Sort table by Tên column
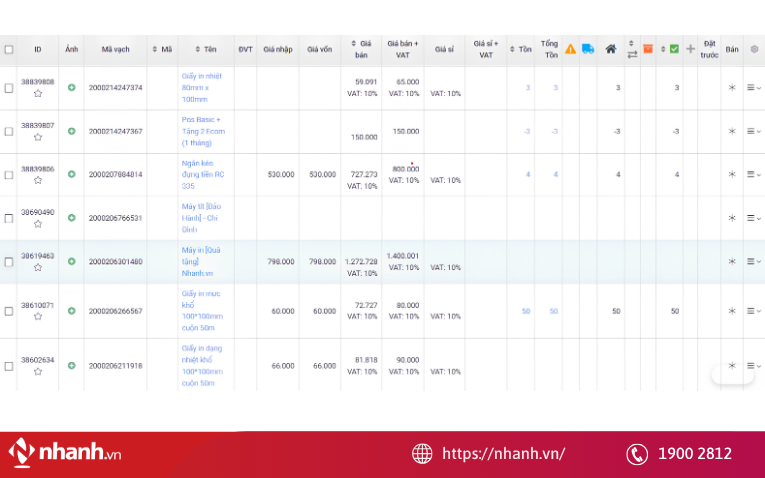Screen dimensions: 765x478 click(x=205, y=49)
